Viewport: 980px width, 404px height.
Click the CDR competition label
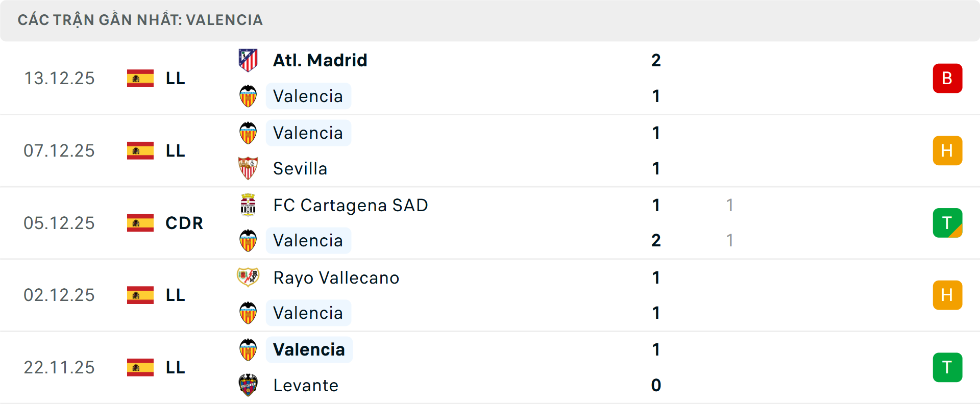point(184,223)
